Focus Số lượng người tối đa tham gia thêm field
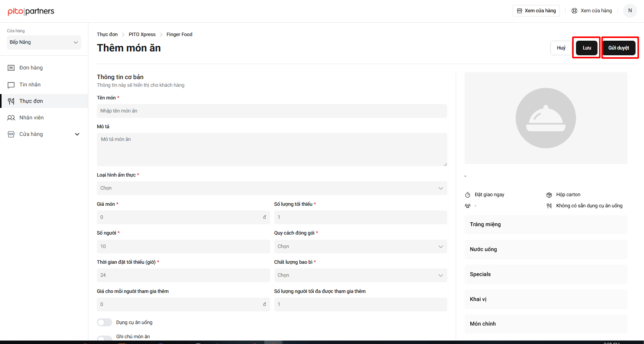Screen dimensions: 644x344 [x=361, y=304]
